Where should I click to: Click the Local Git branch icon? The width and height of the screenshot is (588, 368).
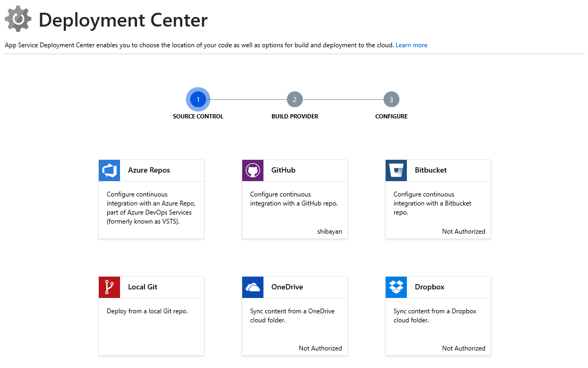pyautogui.click(x=109, y=287)
